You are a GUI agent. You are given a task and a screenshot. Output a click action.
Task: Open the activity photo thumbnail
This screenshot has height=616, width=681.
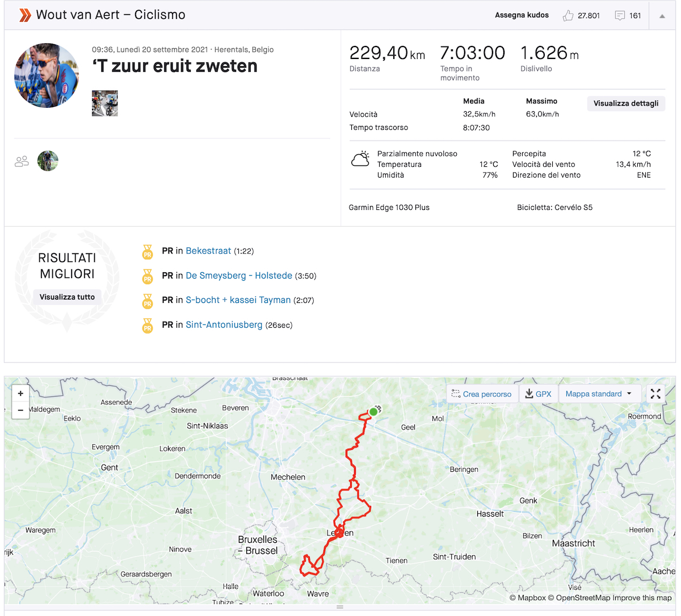pos(105,103)
